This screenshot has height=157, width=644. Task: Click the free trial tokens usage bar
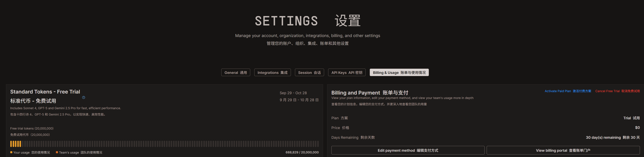[164, 144]
